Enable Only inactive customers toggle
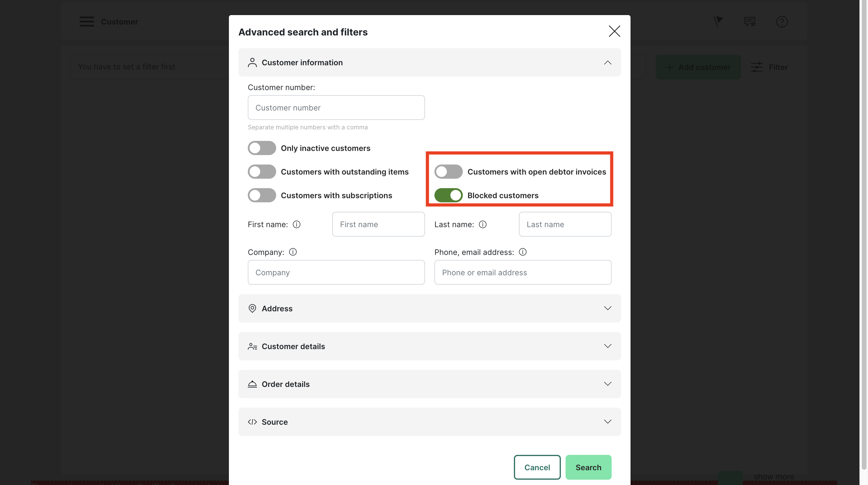Viewport: 868px width, 485px height. [262, 148]
